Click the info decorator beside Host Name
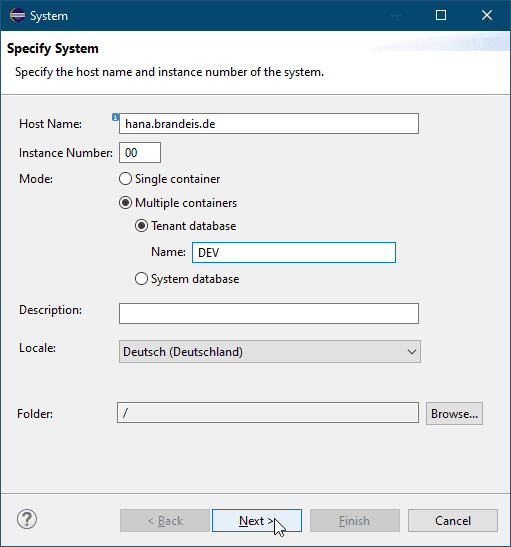 point(115,117)
